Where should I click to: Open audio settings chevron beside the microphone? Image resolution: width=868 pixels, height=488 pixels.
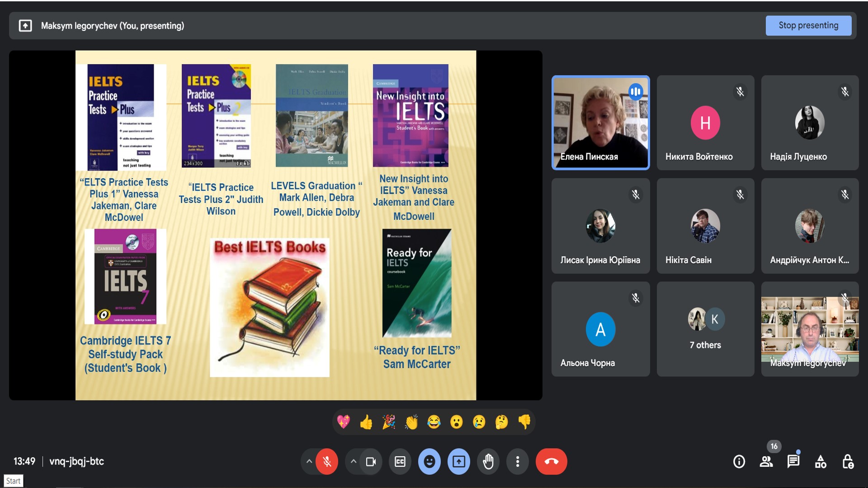coord(309,461)
